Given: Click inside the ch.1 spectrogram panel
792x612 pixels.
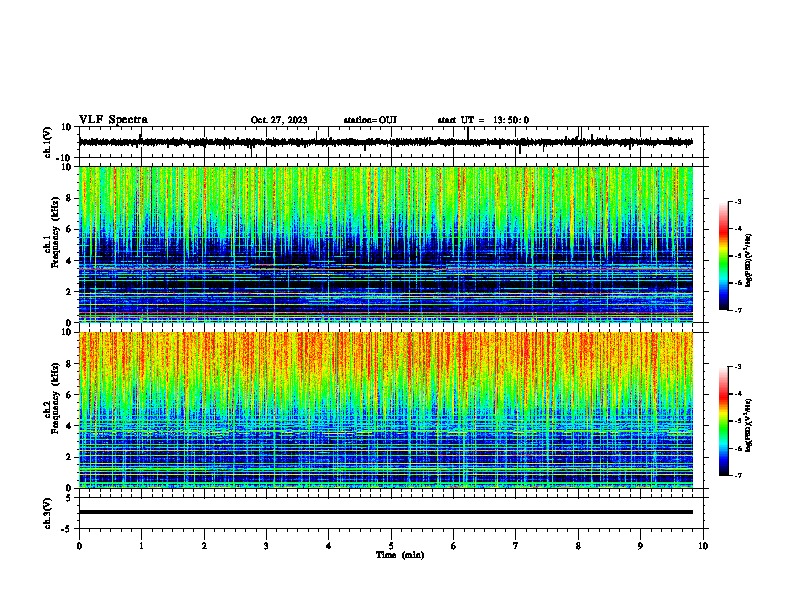Looking at the screenshot, I should click(x=386, y=244).
